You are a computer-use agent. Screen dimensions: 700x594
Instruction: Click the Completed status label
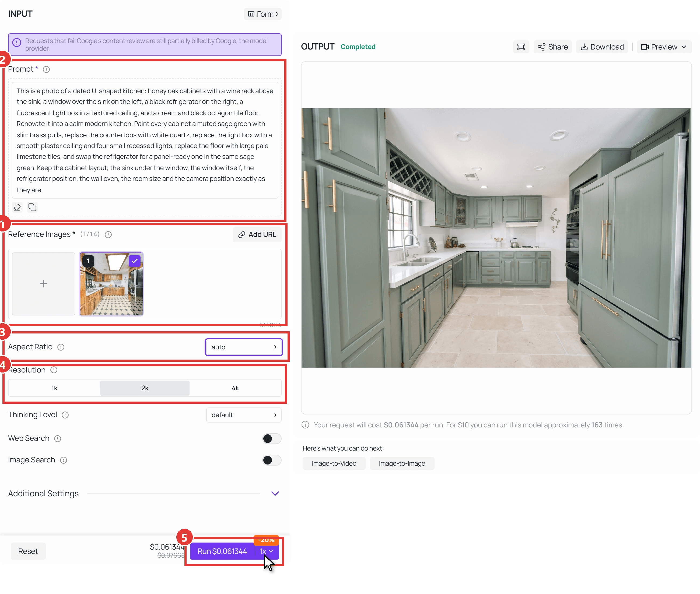coord(358,47)
